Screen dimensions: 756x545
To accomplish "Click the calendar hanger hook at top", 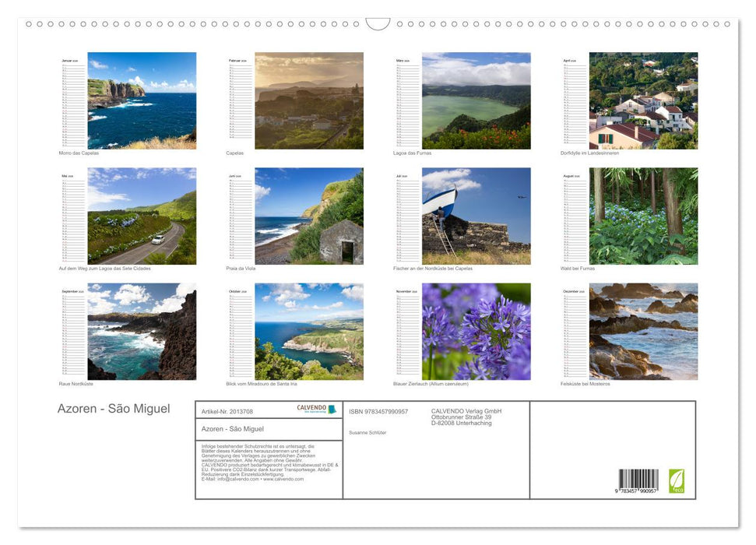I will (378, 24).
